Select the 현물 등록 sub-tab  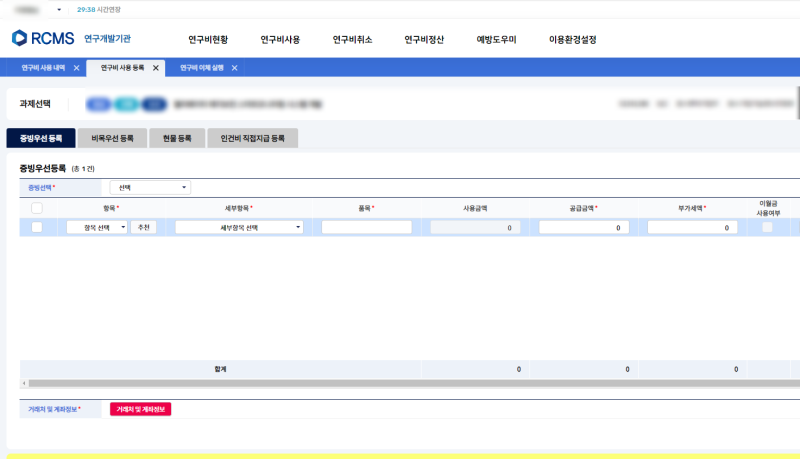(x=177, y=138)
